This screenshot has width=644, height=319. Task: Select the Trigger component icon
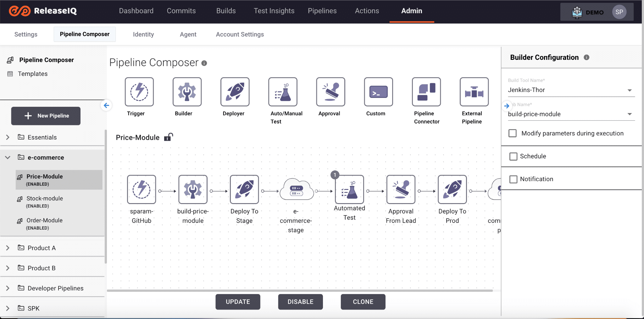click(x=139, y=92)
